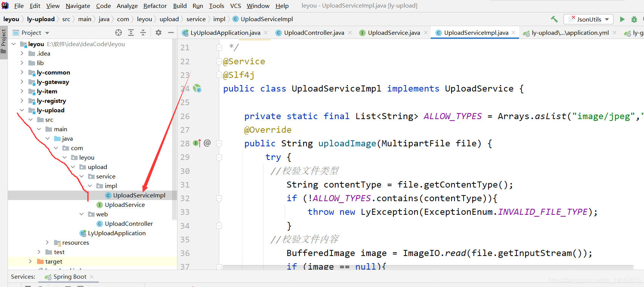Image resolution: width=644 pixels, height=287 pixels.
Task: Click service in the breadcrumb bar
Action: (196, 19)
